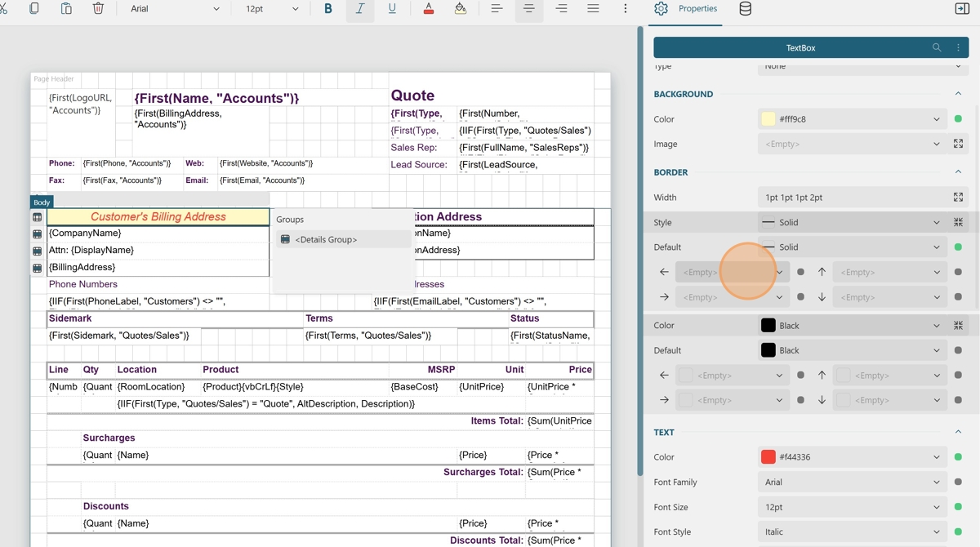Open the data sources database tab
980x547 pixels.
tap(745, 9)
